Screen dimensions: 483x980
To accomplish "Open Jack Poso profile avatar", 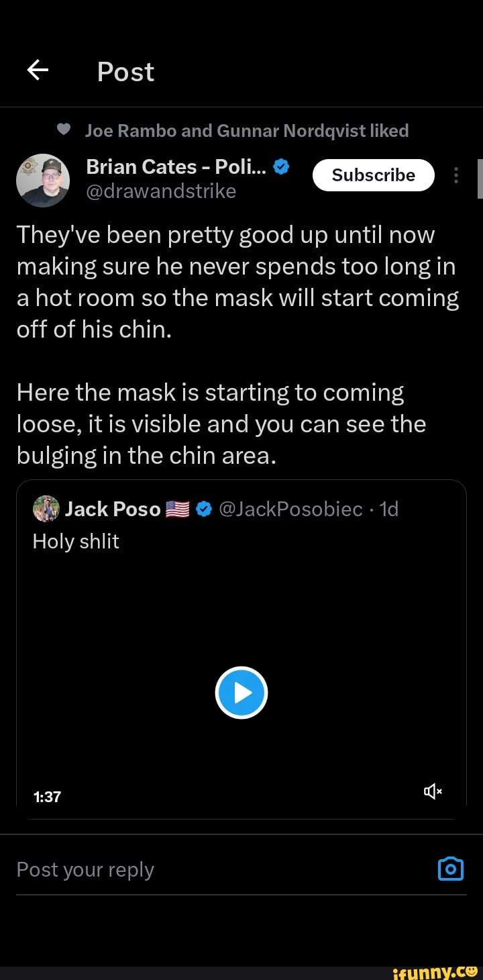I will pos(46,509).
